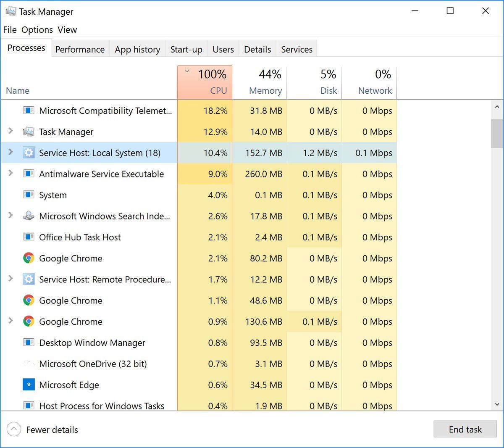
Task: Click Chrome icon with 80.2 MB memory
Action: (x=29, y=258)
